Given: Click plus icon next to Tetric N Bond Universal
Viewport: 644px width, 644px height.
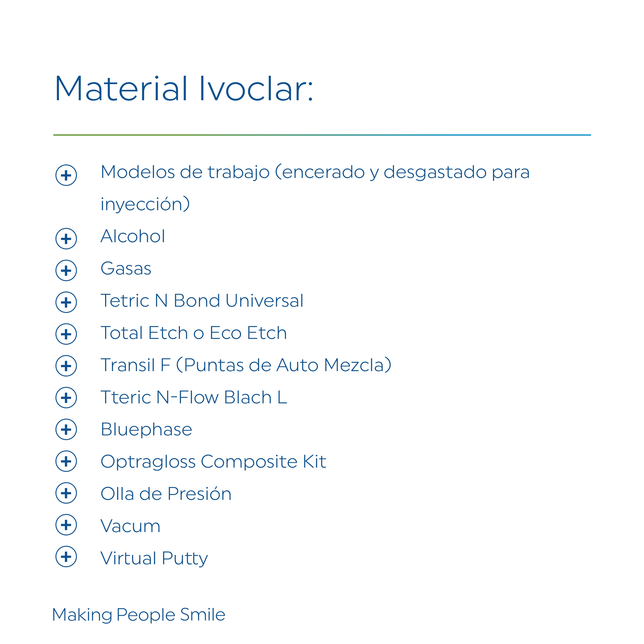Looking at the screenshot, I should tap(66, 302).
